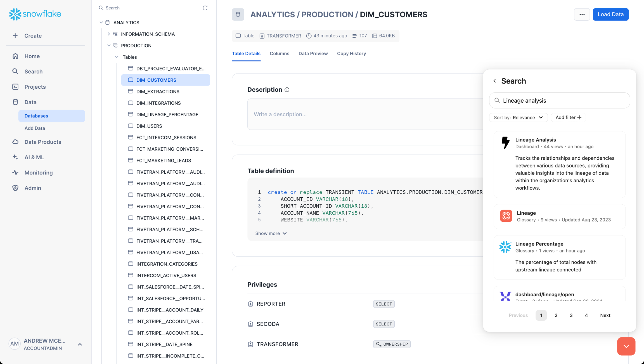Click the Description info icon
The width and height of the screenshot is (644, 364).
(287, 90)
